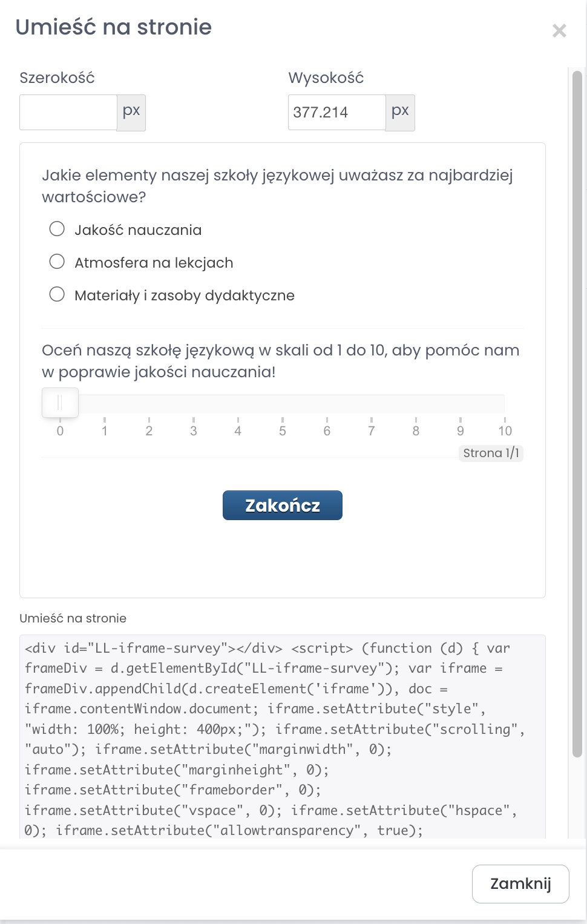The height and width of the screenshot is (924, 587).
Task: Click slider tick labeled 8
Action: [416, 431]
